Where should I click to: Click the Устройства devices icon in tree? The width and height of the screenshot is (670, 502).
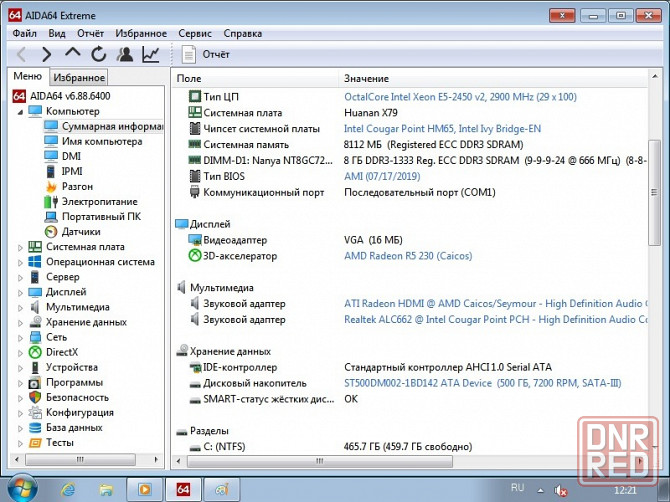(x=35, y=367)
